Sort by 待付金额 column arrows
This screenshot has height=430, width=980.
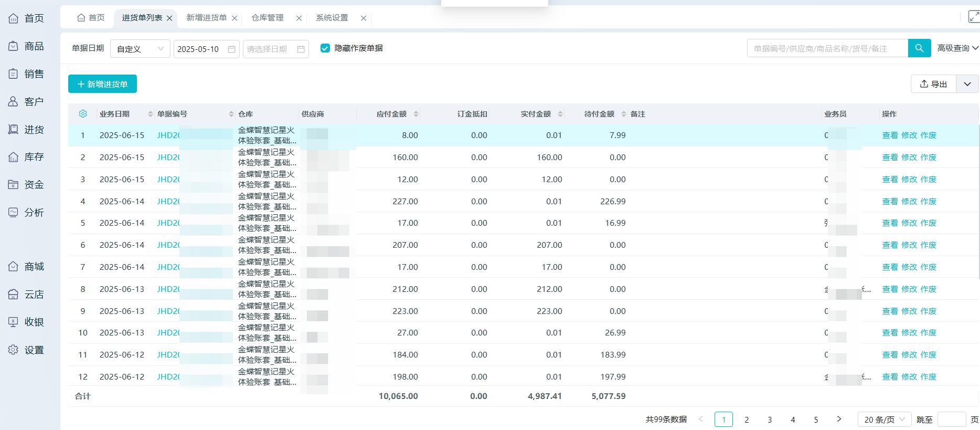(x=624, y=114)
